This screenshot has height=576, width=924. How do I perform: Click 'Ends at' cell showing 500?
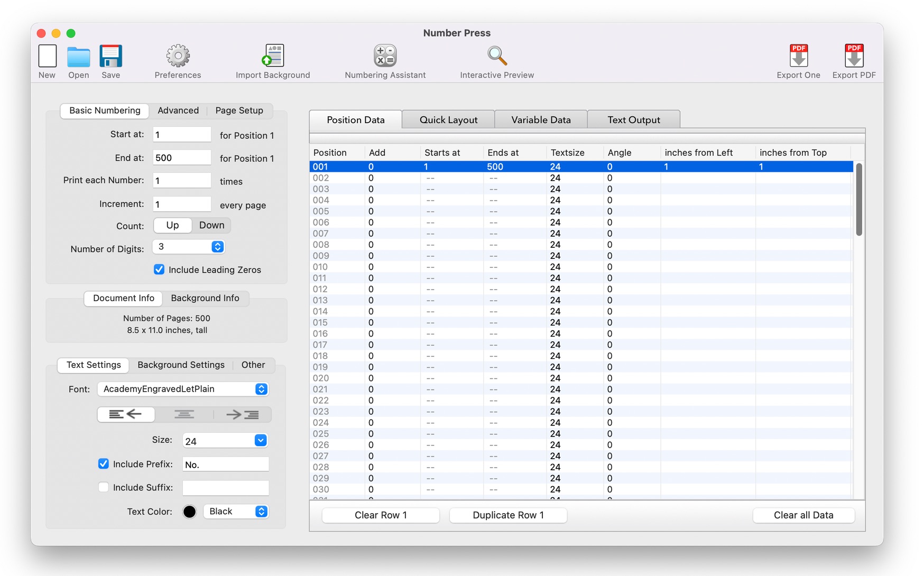(x=515, y=166)
